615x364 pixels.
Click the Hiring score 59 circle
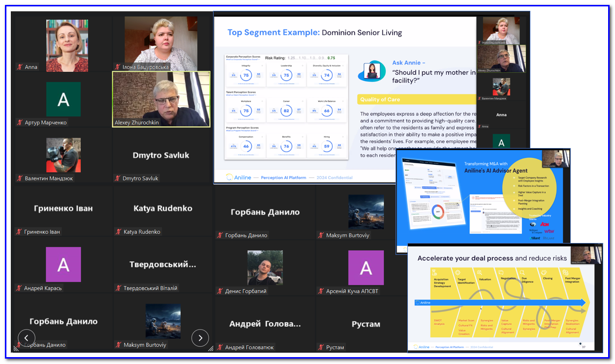click(327, 146)
